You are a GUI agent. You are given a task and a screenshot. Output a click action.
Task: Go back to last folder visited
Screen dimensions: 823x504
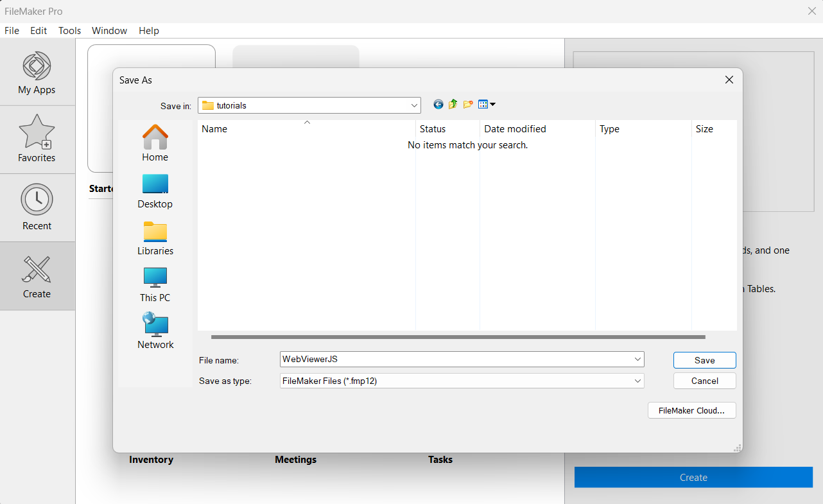point(438,105)
